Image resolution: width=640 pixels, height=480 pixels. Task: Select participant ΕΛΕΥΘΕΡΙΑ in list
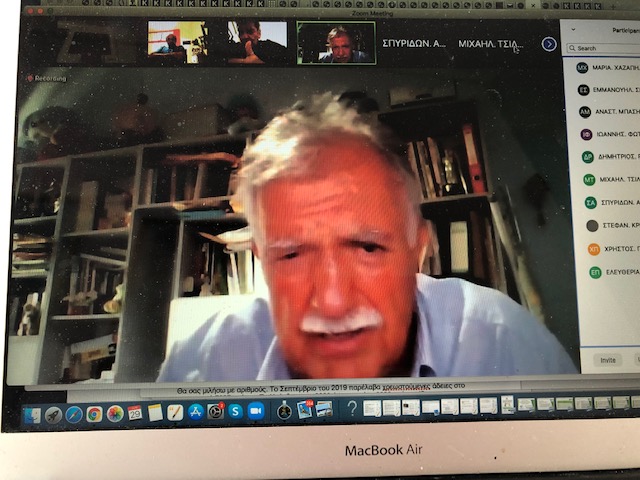coord(615,272)
